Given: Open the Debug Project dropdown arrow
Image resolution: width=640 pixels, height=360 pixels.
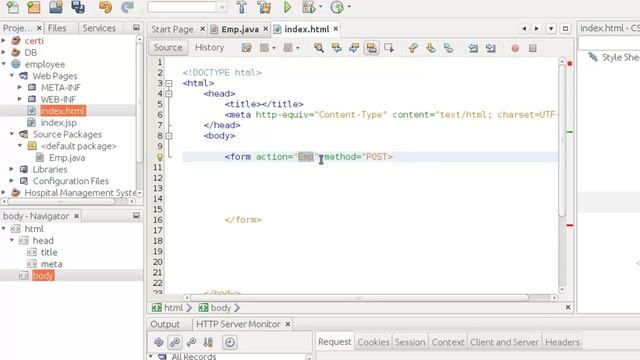Looking at the screenshot, I should (320, 7).
